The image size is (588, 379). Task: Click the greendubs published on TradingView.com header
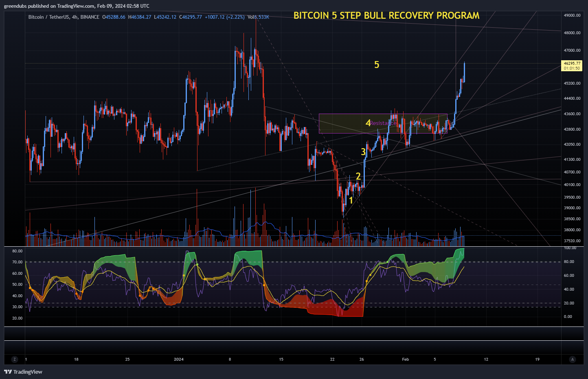coord(77,6)
